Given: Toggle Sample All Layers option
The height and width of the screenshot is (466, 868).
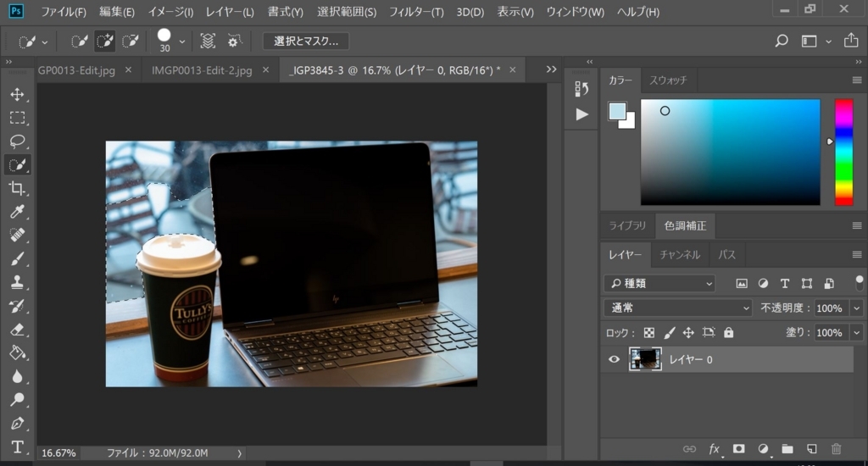Looking at the screenshot, I should coord(208,41).
